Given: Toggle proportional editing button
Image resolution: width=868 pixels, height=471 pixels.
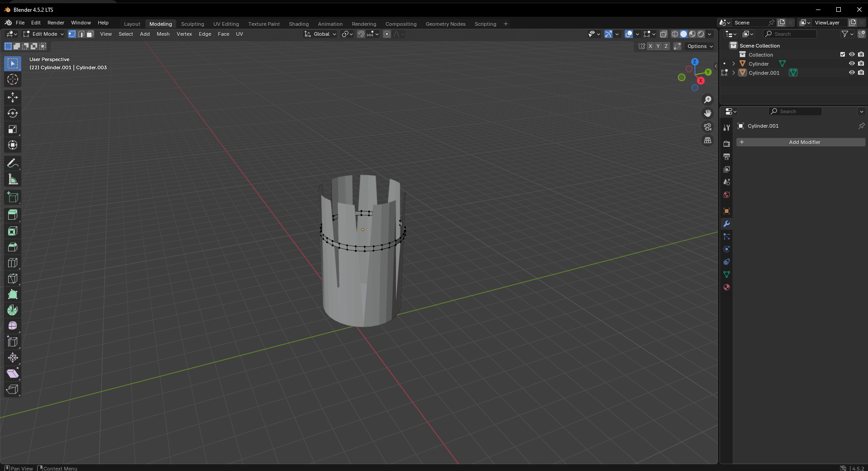Looking at the screenshot, I should tap(387, 34).
